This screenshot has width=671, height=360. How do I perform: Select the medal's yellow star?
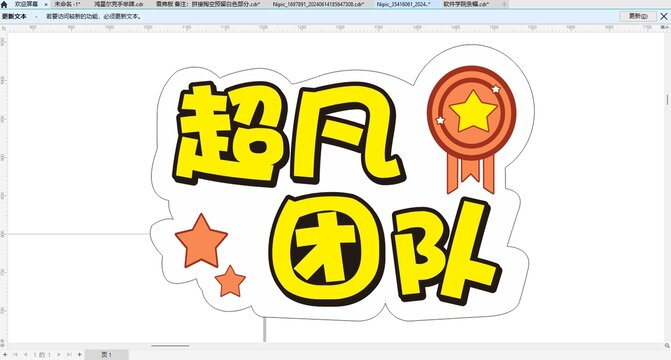pyautogui.click(x=473, y=111)
